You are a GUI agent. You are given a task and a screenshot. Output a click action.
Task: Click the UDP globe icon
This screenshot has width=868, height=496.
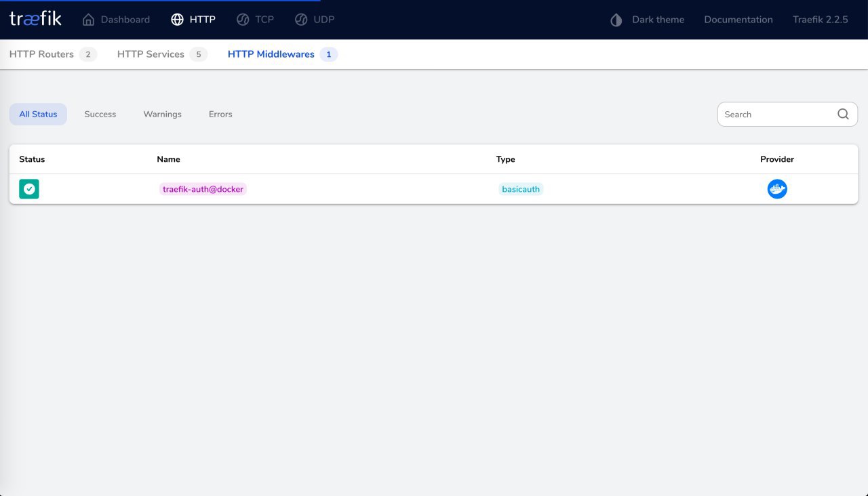coord(301,20)
